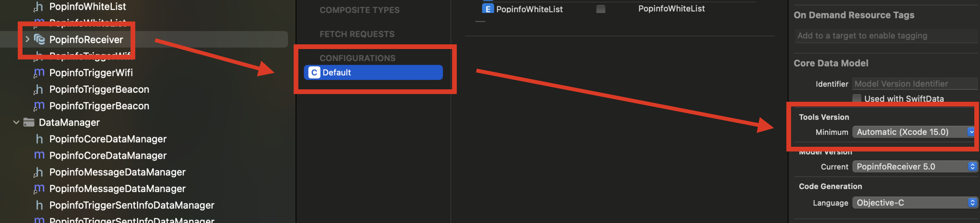Select the PopinfoReceiver data model icon
Image resolution: width=980 pixels, height=223 pixels.
click(x=40, y=39)
